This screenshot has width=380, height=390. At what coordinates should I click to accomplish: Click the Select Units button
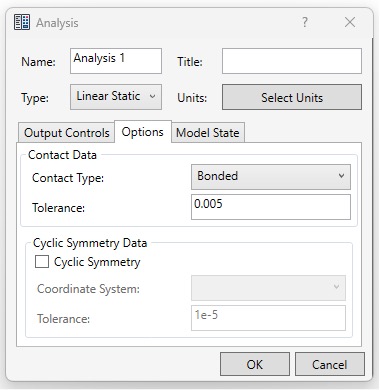click(x=292, y=97)
